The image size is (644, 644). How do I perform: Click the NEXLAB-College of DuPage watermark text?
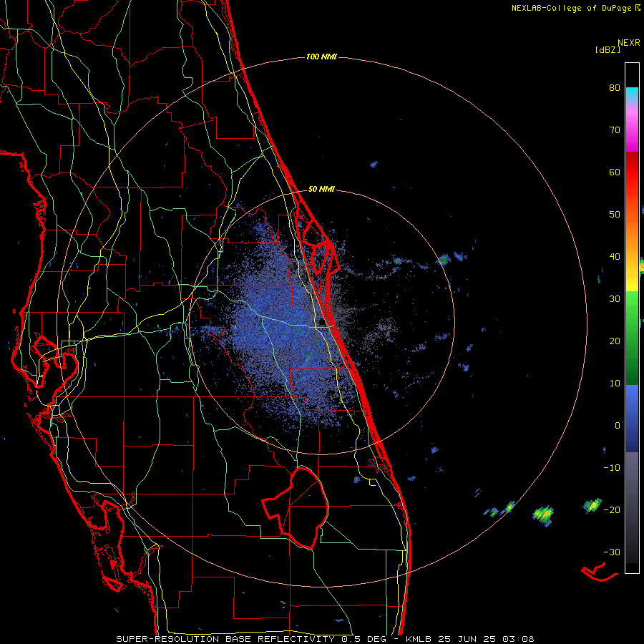[x=575, y=8]
